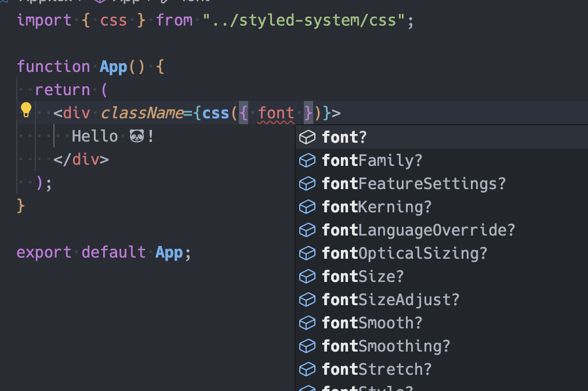Choose 'fontStretch?' from autocomplete

click(442, 370)
